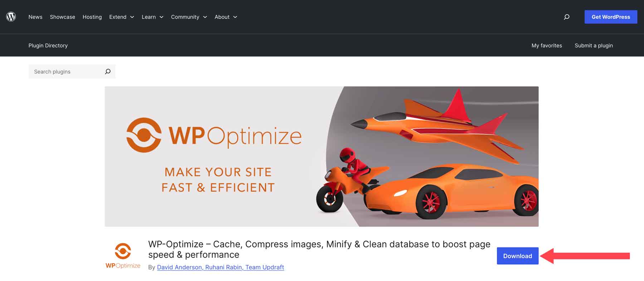This screenshot has height=281, width=644.
Task: Click the Team Updraft author link
Action: click(x=265, y=267)
